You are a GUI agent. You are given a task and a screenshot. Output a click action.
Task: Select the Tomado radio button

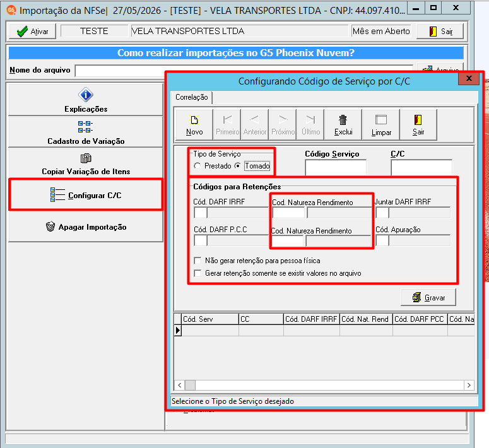(238, 166)
